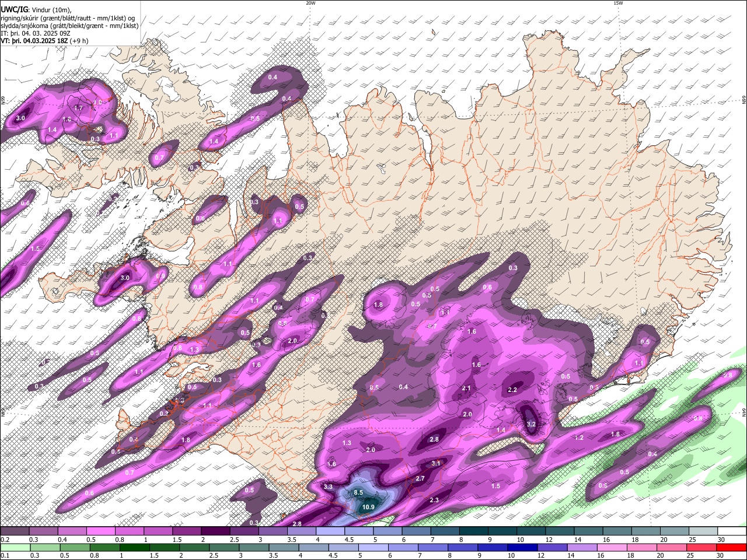Click the 1.7 value over the Westfjords

[x=78, y=108]
